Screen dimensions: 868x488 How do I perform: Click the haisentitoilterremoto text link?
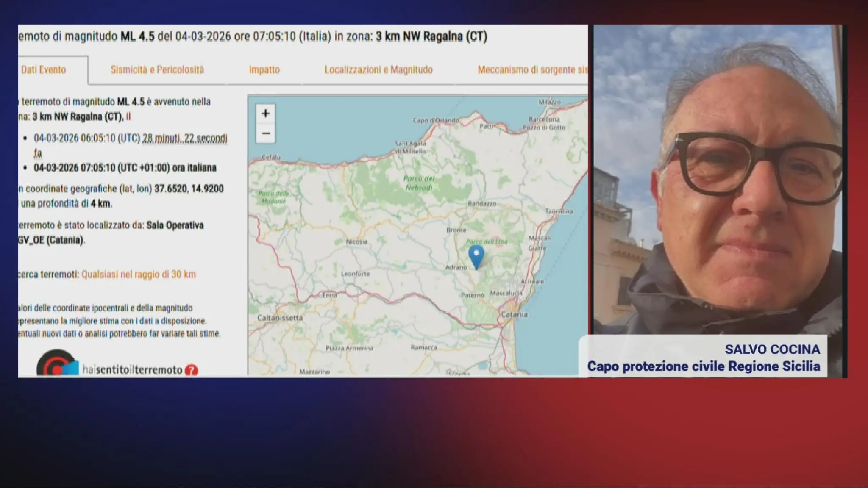click(132, 370)
